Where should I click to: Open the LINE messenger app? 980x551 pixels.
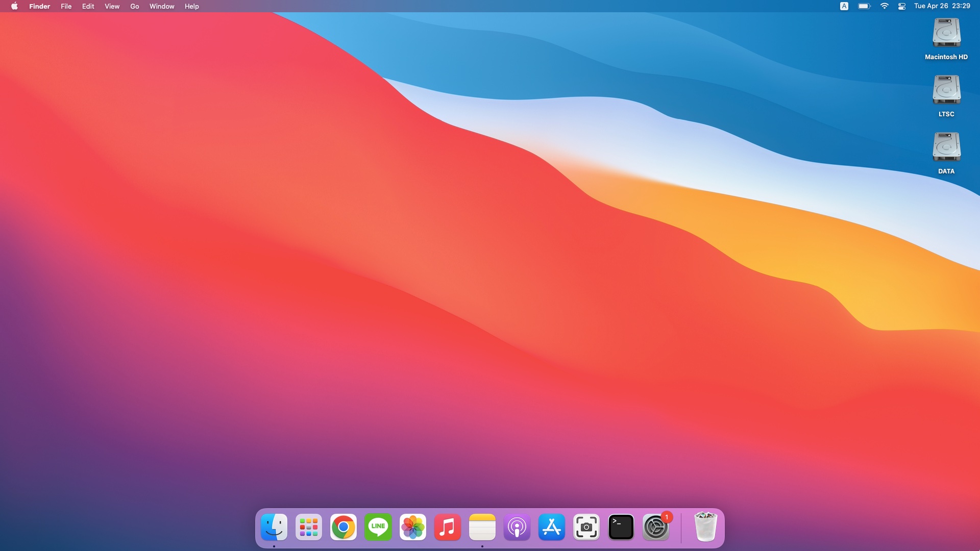(378, 527)
